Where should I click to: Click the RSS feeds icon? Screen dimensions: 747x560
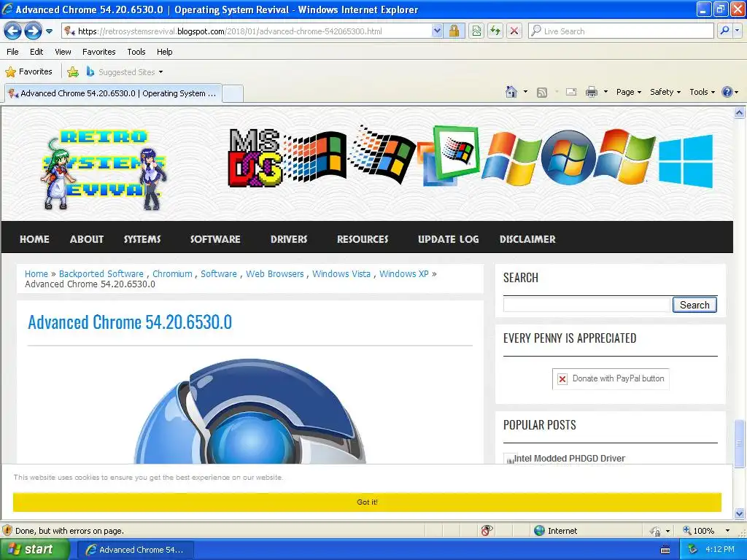[x=542, y=93]
